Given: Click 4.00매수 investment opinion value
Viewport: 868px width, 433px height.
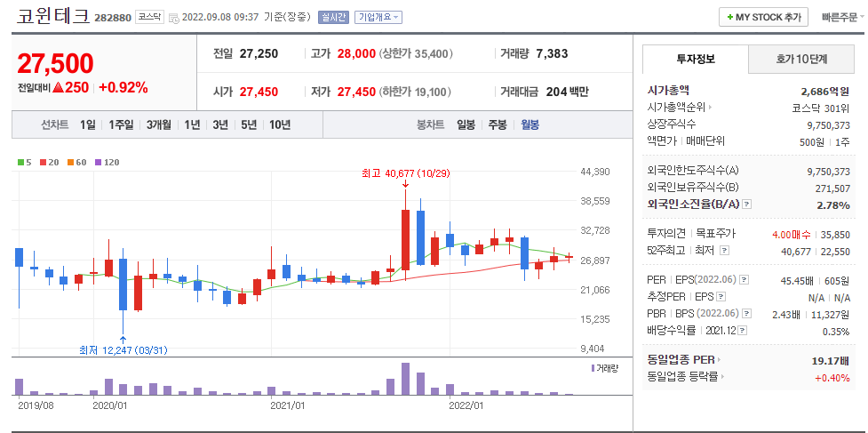Looking at the screenshot, I should (791, 234).
